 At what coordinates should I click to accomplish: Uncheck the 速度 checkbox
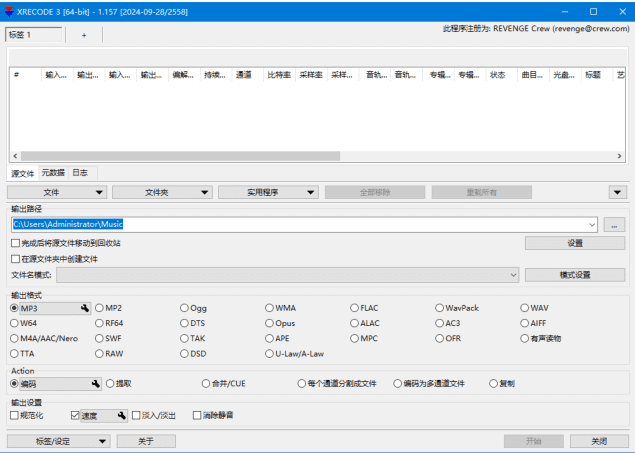click(x=75, y=415)
